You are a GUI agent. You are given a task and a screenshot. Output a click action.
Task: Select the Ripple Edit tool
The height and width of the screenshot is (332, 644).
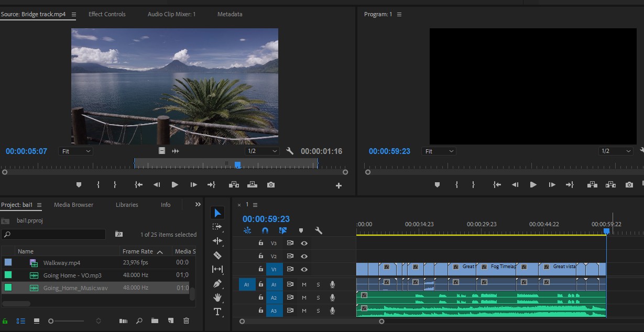tap(217, 241)
